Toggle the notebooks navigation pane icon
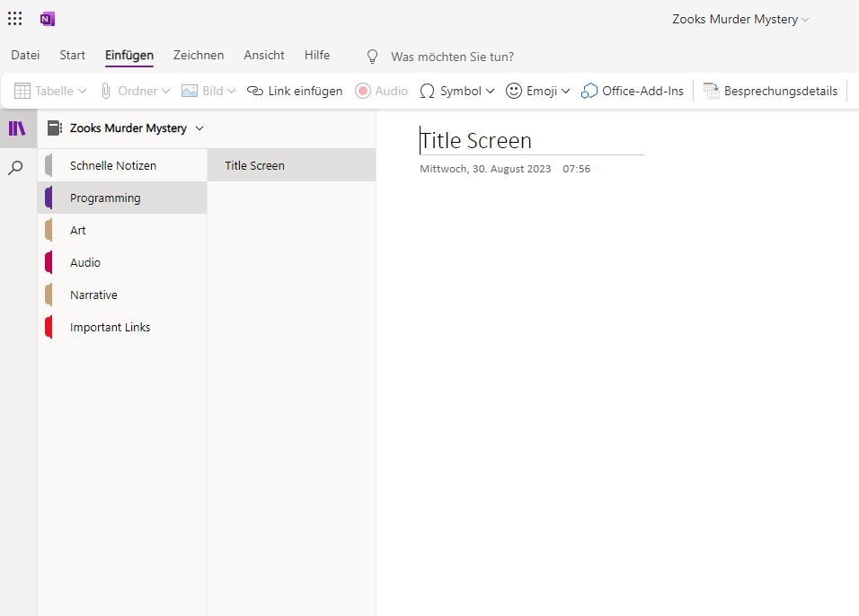The width and height of the screenshot is (859, 616). click(x=18, y=128)
